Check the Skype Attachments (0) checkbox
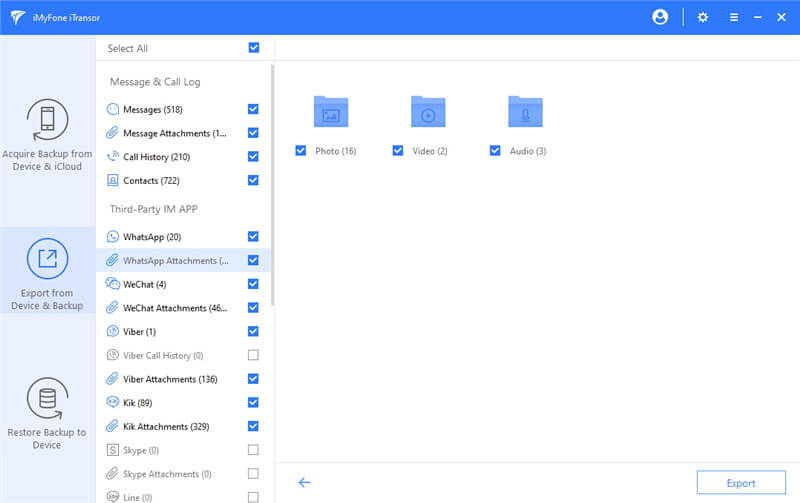Screen dimensions: 800x503 [x=253, y=473]
